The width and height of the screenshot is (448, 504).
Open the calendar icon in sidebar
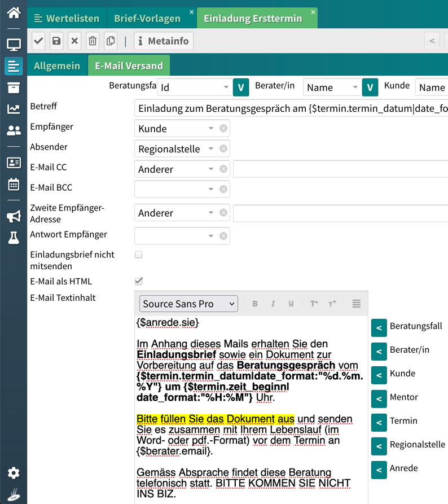pyautogui.click(x=14, y=184)
